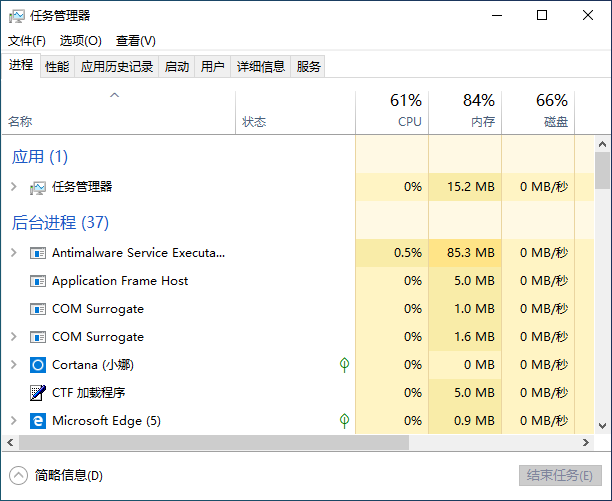Viewport: 612px width, 501px height.
Task: Click the Cortana (小娜) circle icon
Action: click(38, 365)
